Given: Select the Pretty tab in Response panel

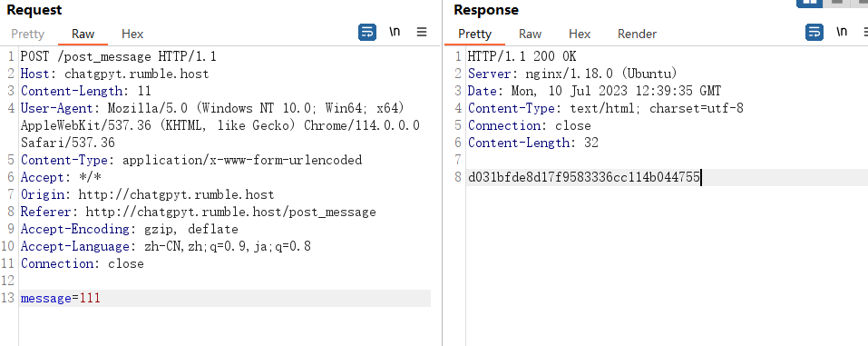Looking at the screenshot, I should point(474,34).
